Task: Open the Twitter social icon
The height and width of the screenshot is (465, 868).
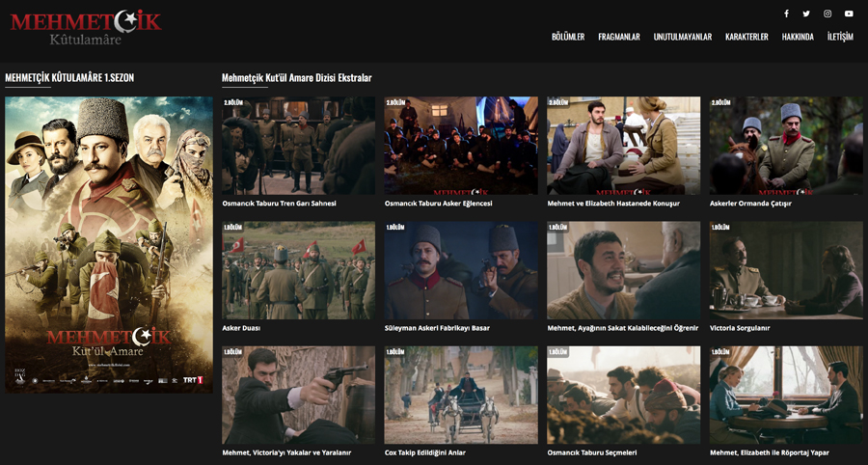Action: click(806, 14)
